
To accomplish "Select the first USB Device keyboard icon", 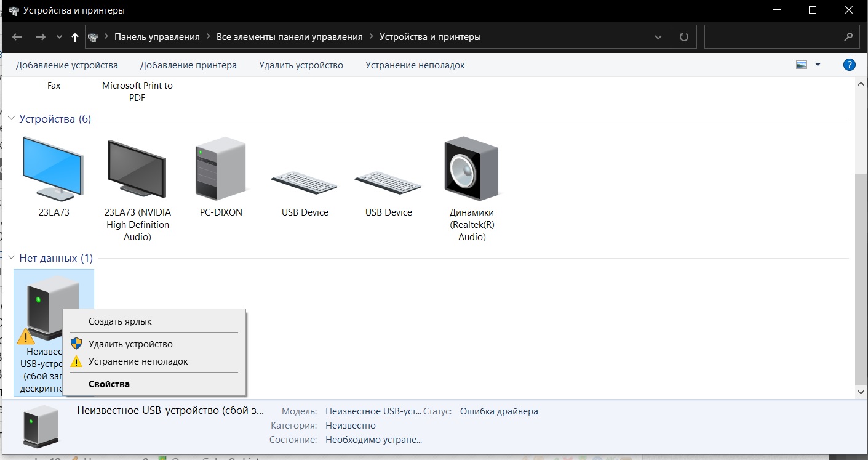I will [x=305, y=183].
